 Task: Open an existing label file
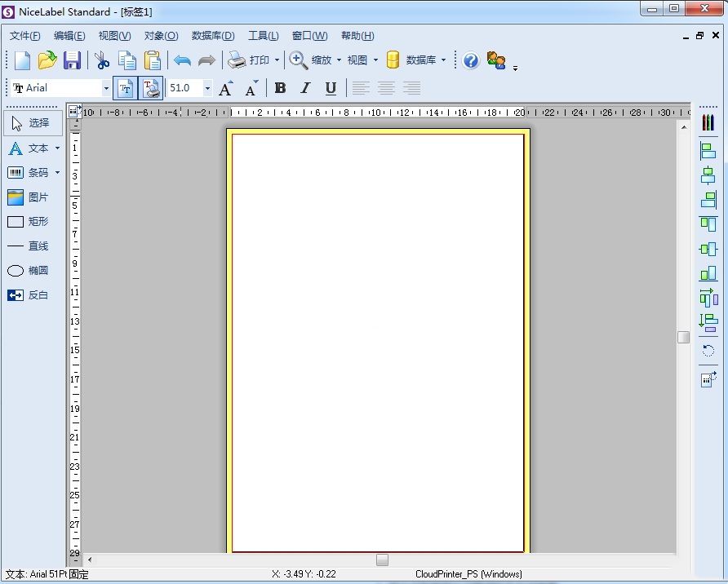coord(47,60)
